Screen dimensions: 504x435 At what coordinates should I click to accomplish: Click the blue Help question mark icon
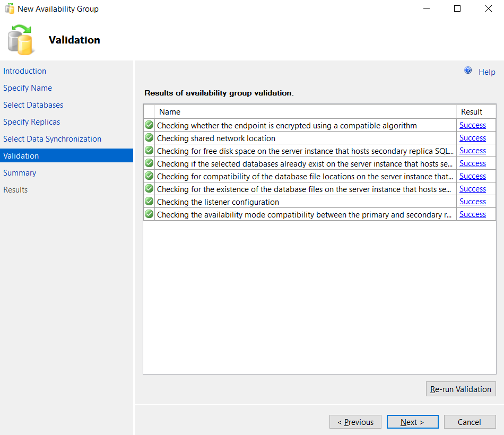pyautogui.click(x=468, y=71)
